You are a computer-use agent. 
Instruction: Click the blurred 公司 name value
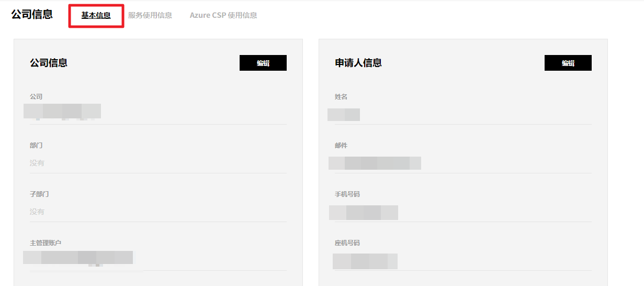click(63, 111)
